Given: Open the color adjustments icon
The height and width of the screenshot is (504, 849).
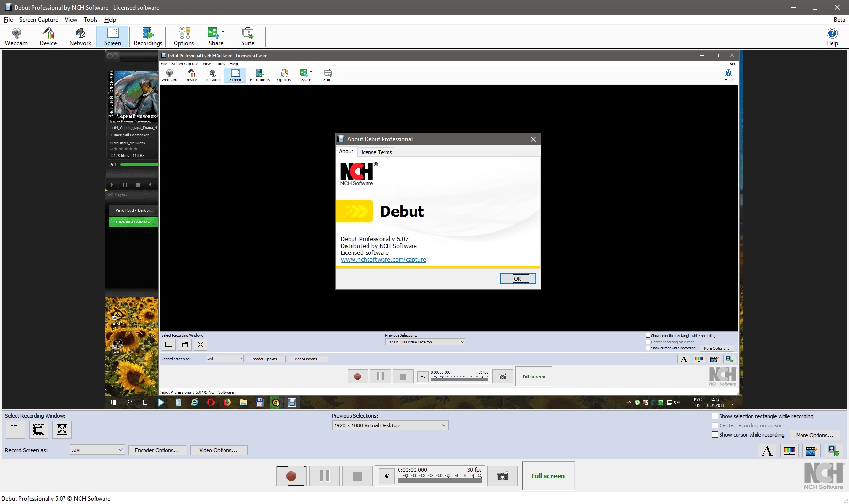Looking at the screenshot, I should (789, 451).
